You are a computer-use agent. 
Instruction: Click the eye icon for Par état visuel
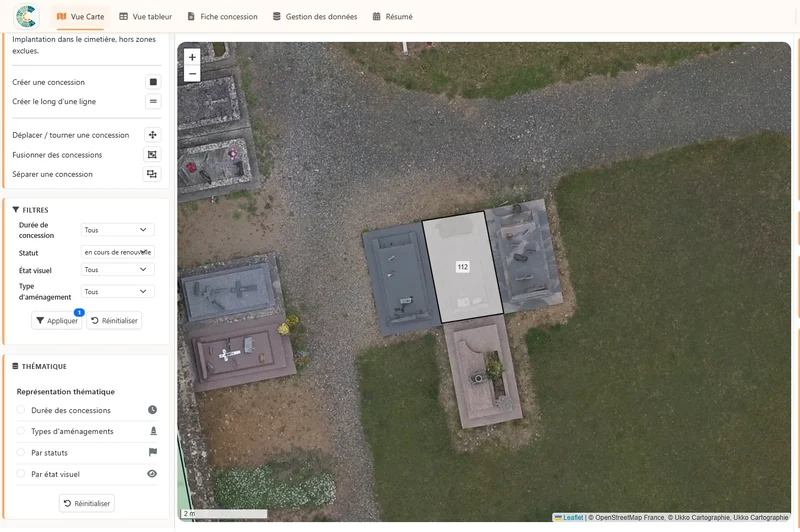[152, 474]
